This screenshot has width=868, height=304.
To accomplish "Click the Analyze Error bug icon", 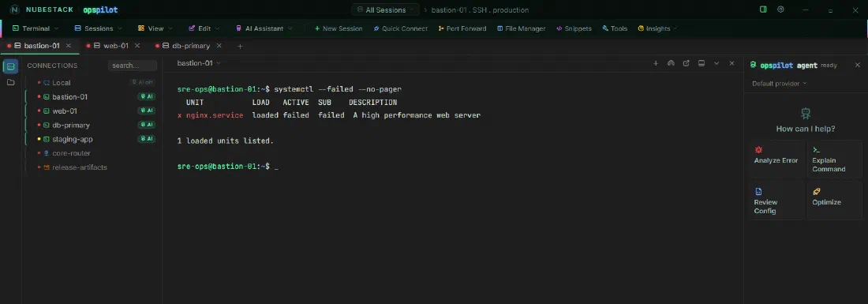I will 758,149.
